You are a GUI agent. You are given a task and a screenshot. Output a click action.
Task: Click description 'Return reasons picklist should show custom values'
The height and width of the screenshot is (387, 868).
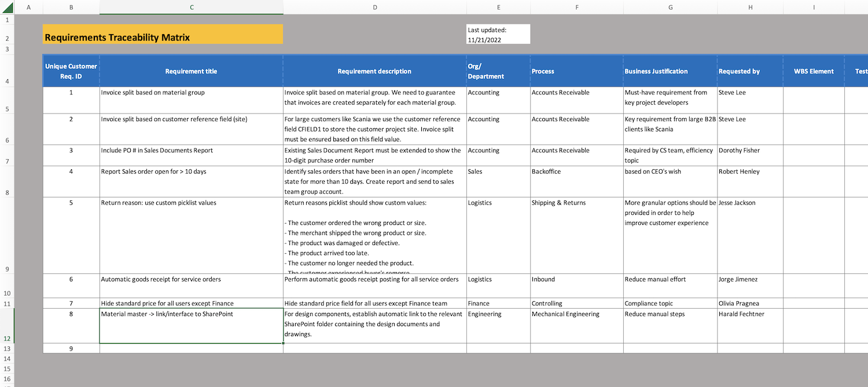(x=375, y=235)
